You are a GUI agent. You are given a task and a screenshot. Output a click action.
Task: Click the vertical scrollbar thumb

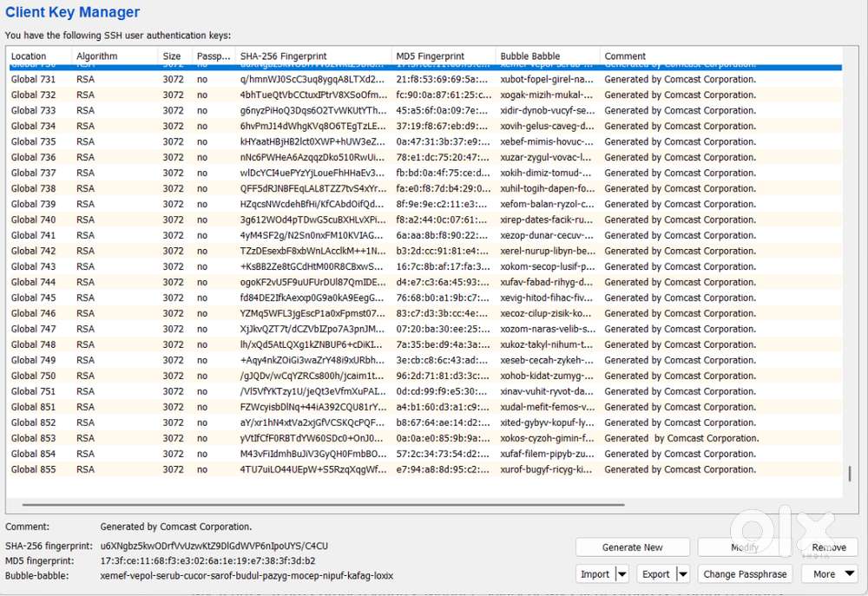[x=850, y=473]
